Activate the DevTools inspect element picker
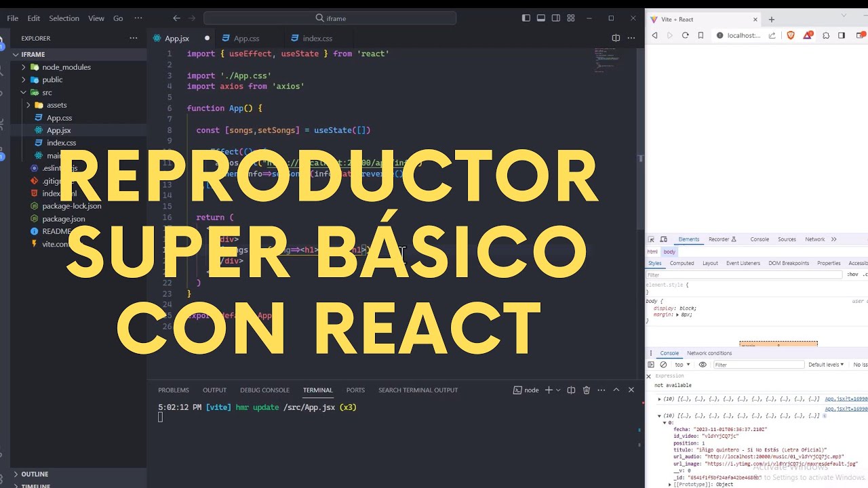This screenshot has width=868, height=488. click(652, 239)
